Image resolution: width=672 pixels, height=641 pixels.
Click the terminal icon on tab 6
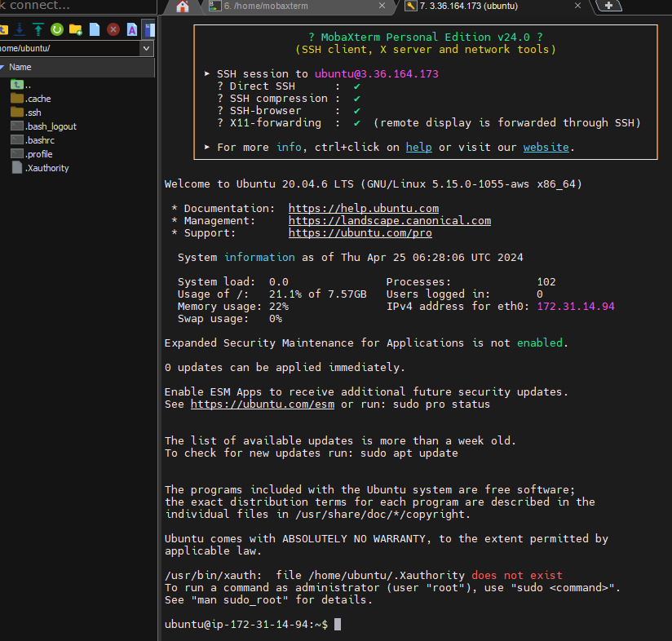[x=214, y=6]
